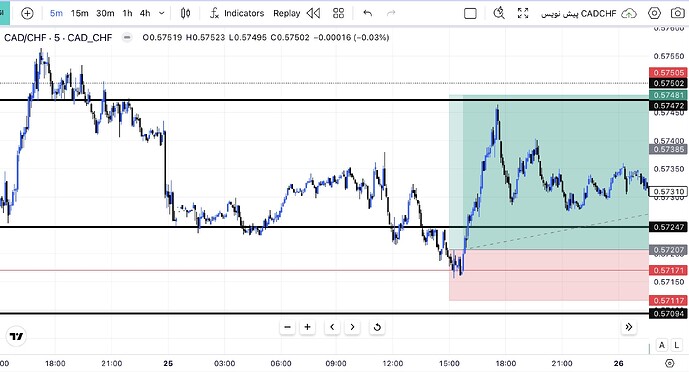Toggle the legend status dot beside CAD_CHF

[x=127, y=37]
